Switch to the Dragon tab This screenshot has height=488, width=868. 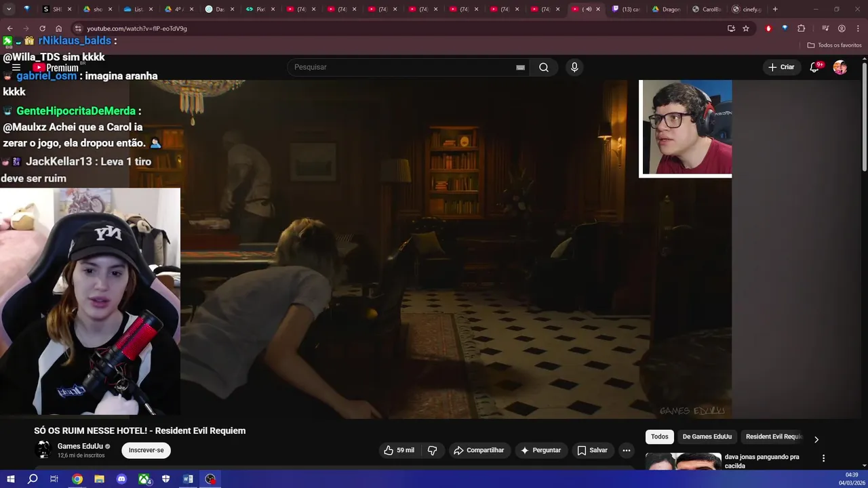667,9
